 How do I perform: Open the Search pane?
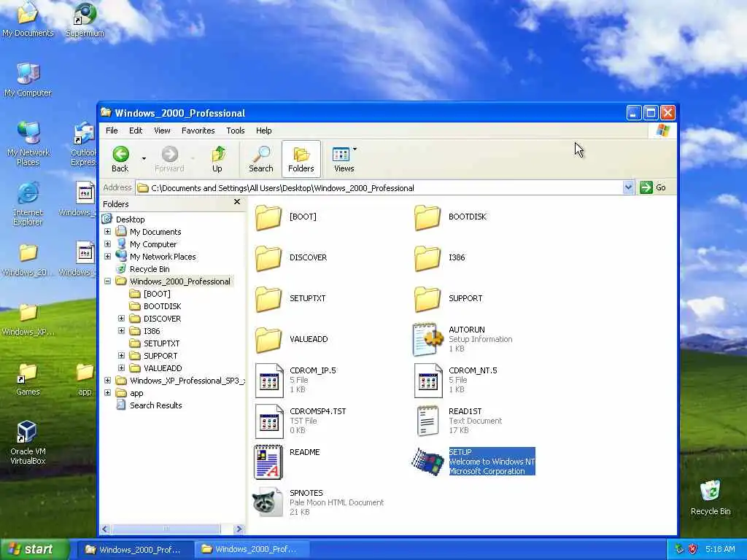click(261, 159)
